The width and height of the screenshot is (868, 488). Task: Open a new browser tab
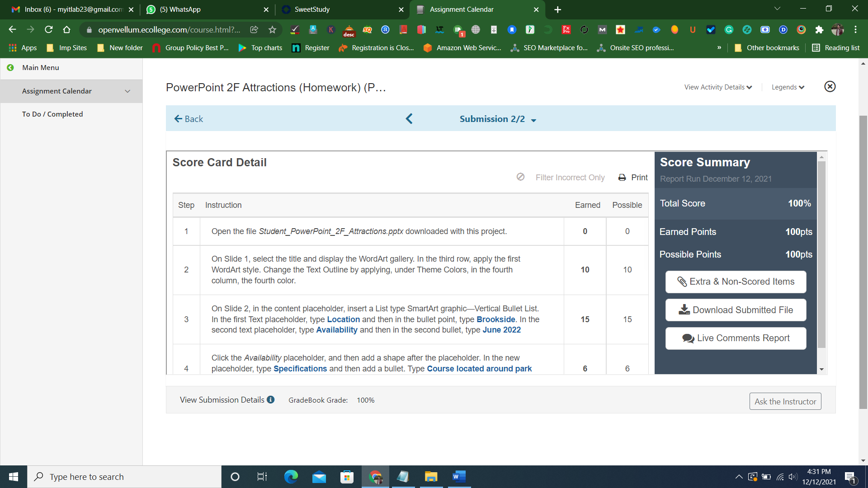(x=558, y=9)
